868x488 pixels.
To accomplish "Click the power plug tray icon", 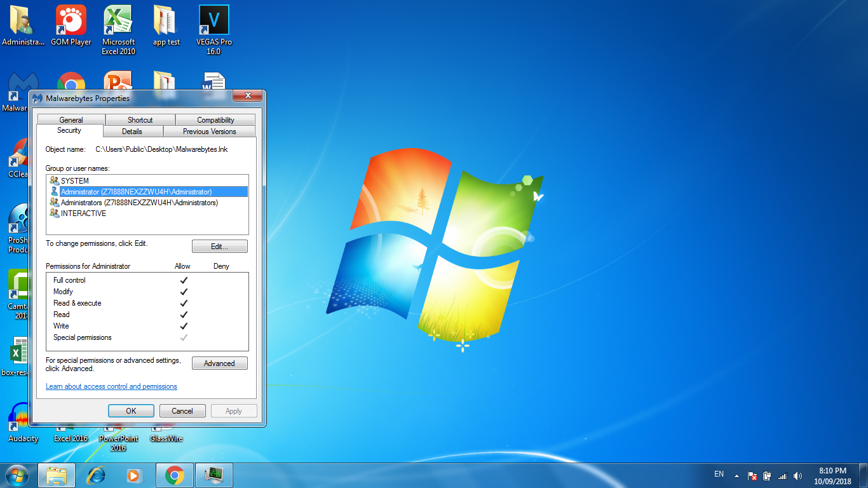I will (767, 475).
